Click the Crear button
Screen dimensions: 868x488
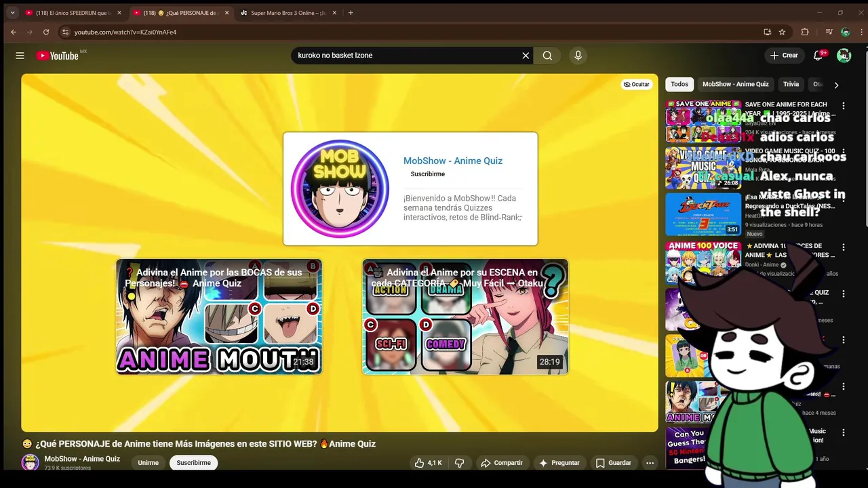(784, 56)
